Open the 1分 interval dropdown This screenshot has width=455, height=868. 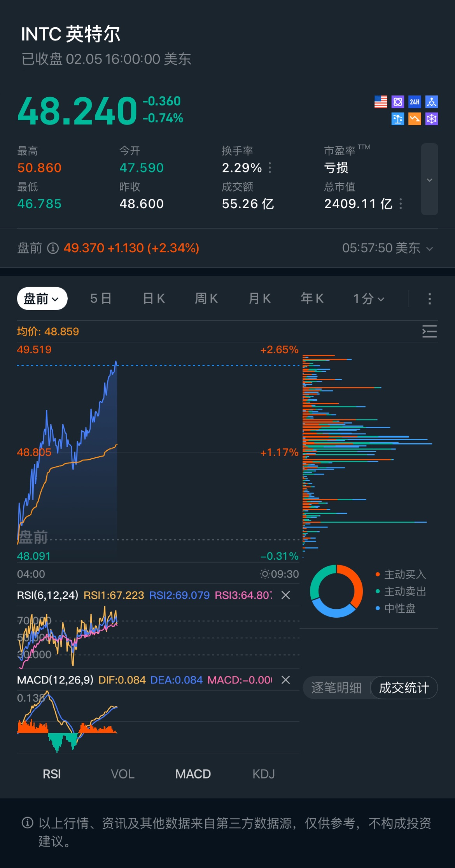(369, 299)
